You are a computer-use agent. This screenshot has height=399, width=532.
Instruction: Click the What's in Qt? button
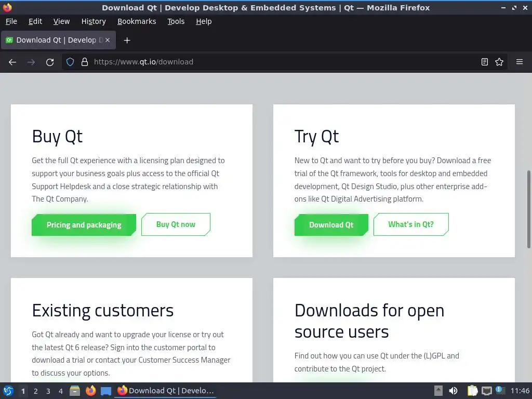(x=411, y=224)
